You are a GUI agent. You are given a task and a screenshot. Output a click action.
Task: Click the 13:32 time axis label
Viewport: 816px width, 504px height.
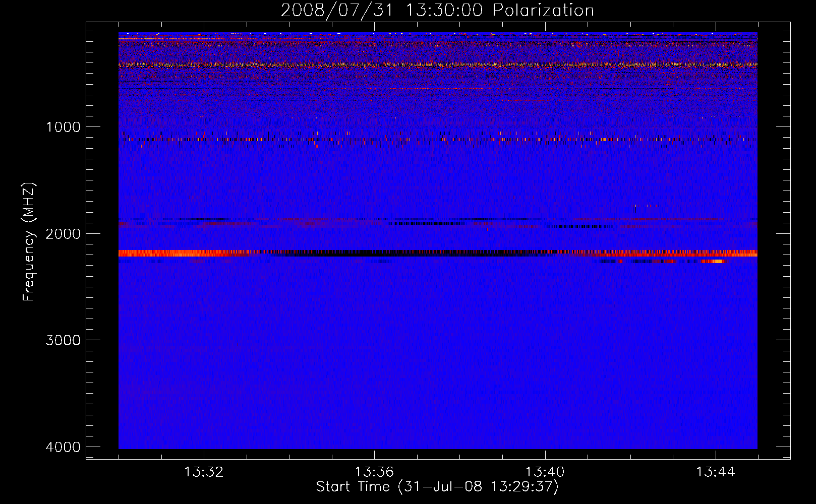(x=204, y=472)
